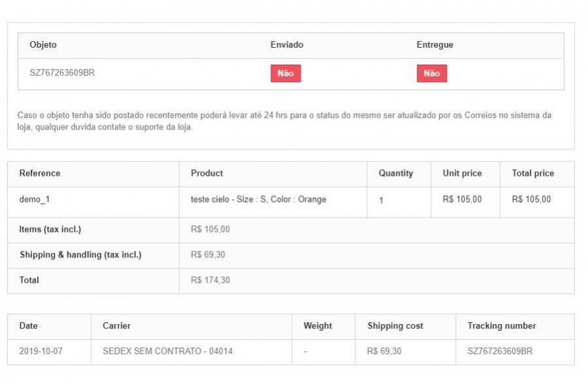Screen dimensions: 588x392
Task: Select tracking code SZ767263609BR in Objeto row
Action: point(62,73)
